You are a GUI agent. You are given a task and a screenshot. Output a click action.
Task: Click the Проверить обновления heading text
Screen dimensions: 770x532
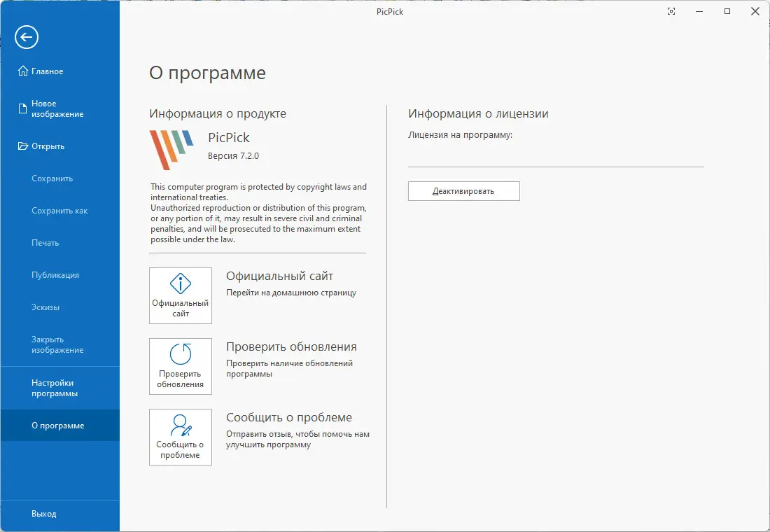tap(291, 346)
